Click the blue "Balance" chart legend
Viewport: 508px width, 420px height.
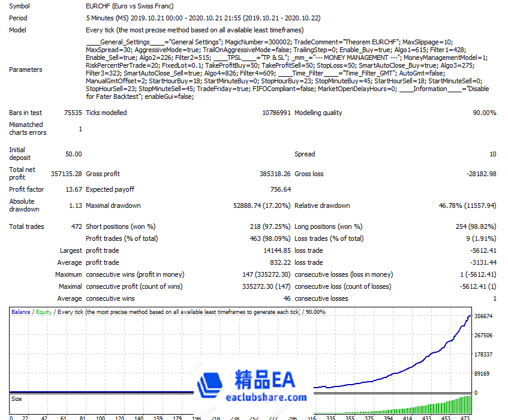pos(21,312)
